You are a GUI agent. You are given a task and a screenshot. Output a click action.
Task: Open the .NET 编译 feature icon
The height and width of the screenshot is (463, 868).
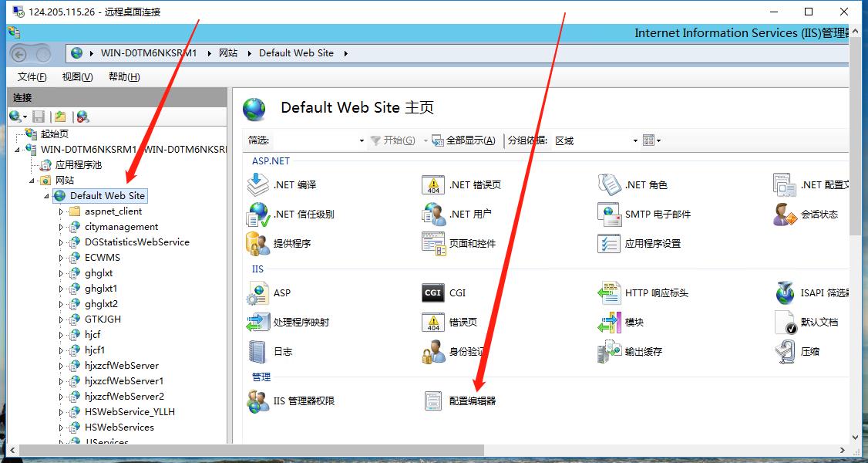tap(258, 184)
